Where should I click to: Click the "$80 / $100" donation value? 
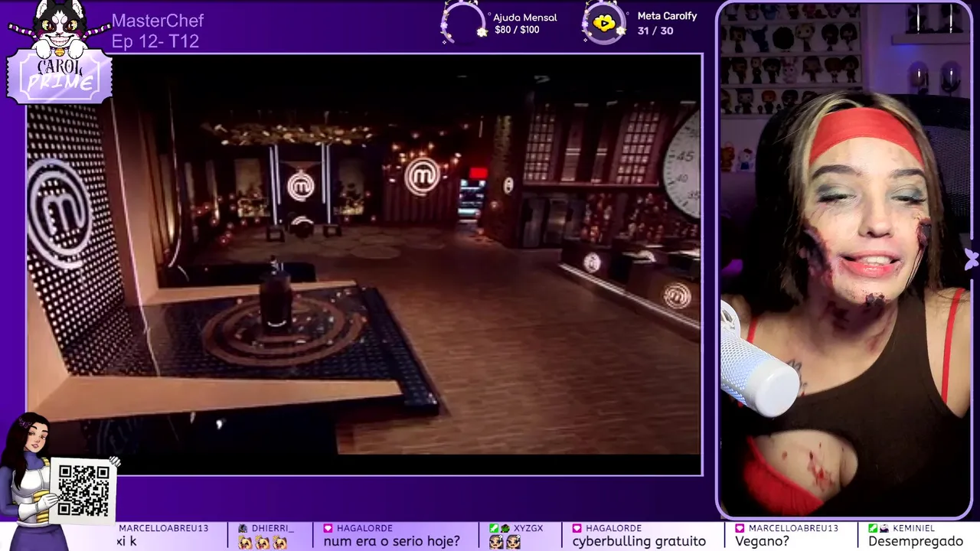517,30
